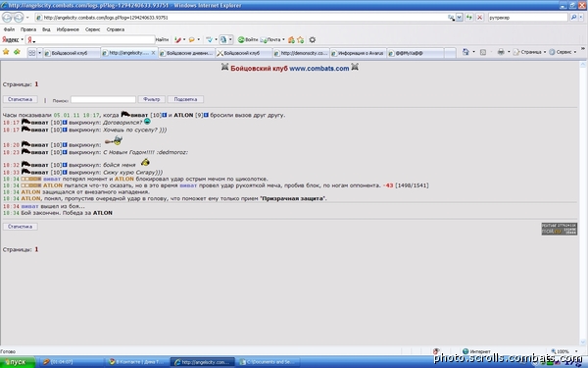Click the browser Back arrow button
Screen dimensions: 588x368
click(7, 18)
